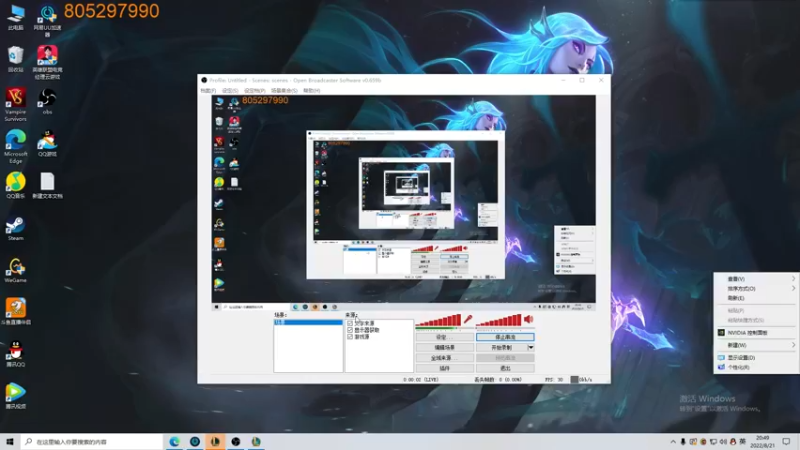Toggle the 文字来源 source checkbox
Image resolution: width=800 pixels, height=450 pixels.
(350, 323)
